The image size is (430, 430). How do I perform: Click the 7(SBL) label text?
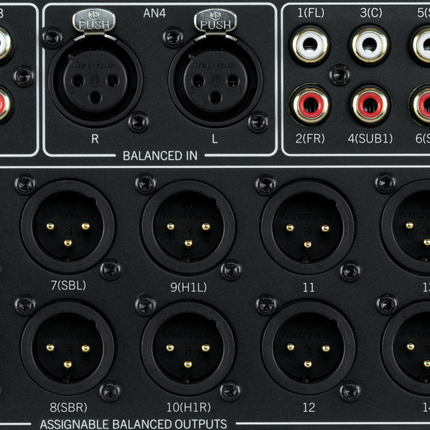68,285
